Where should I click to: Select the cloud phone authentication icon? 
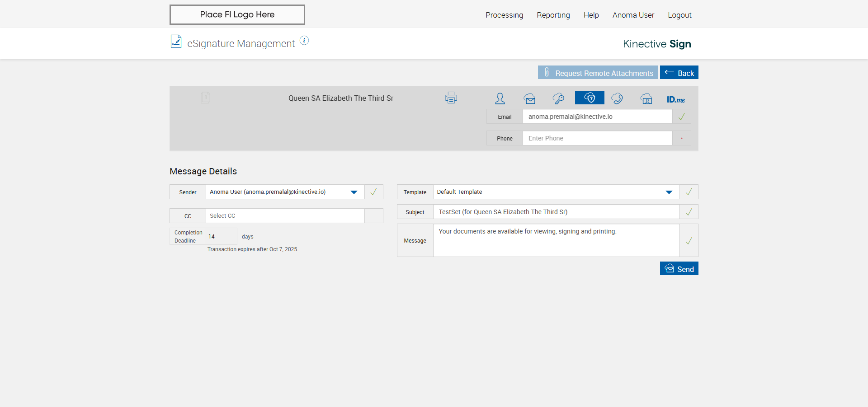(617, 98)
